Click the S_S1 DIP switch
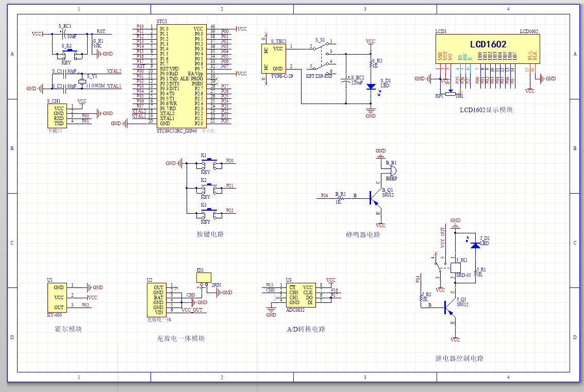Screen dimensions: 584x392 tap(321, 57)
